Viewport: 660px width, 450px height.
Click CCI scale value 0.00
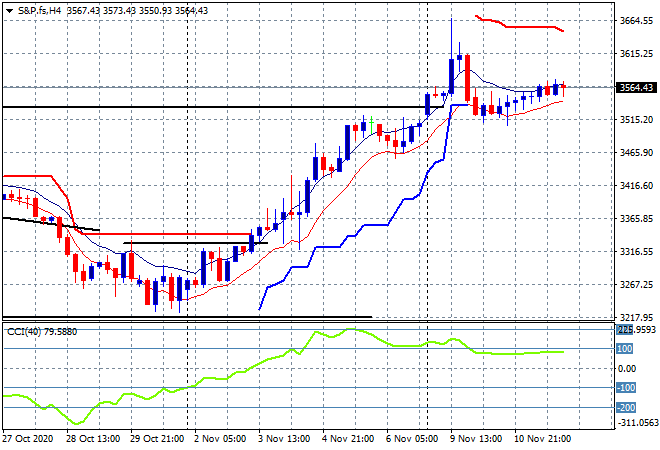point(627,369)
